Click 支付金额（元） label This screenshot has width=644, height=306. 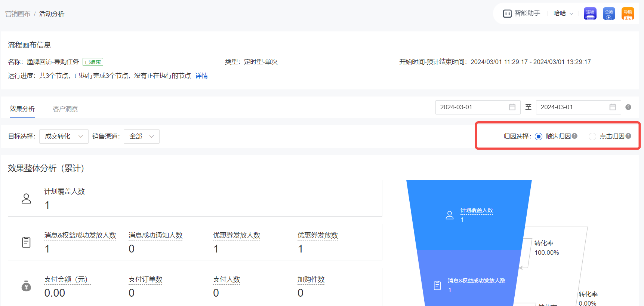pos(68,279)
